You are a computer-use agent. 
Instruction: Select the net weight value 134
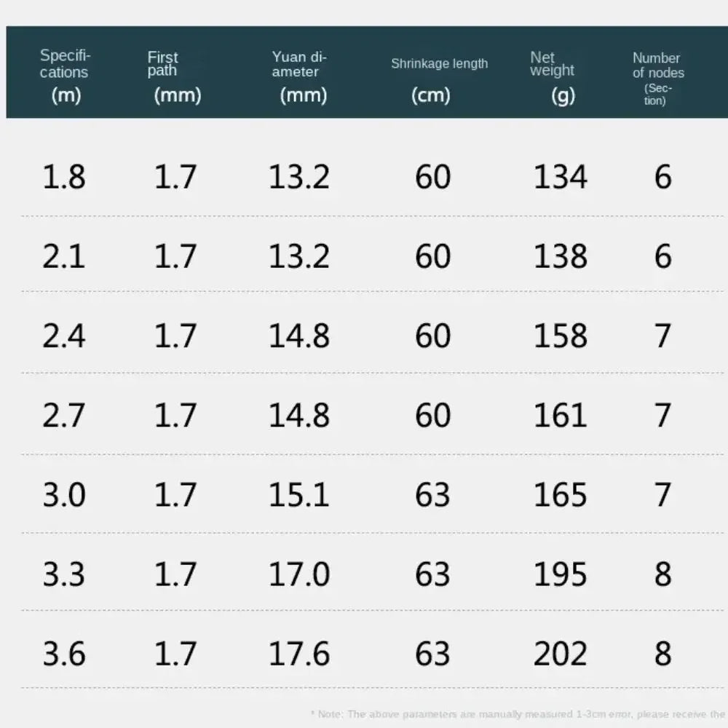click(x=561, y=177)
